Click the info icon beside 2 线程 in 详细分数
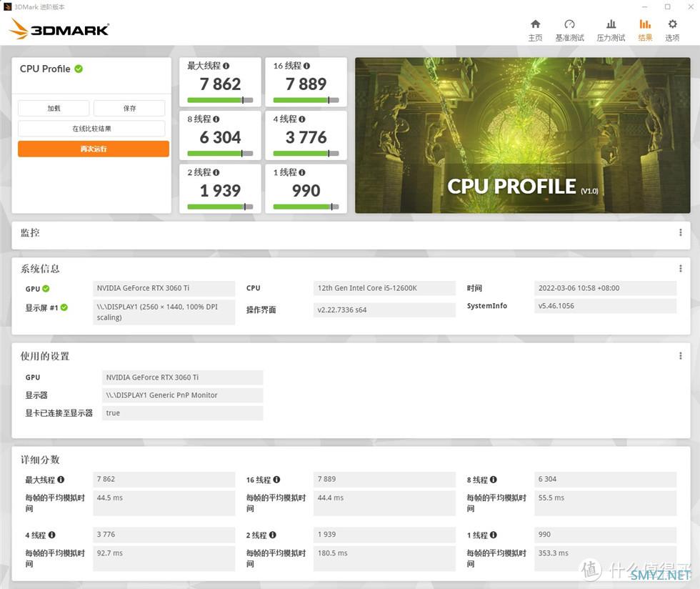 click(273, 535)
